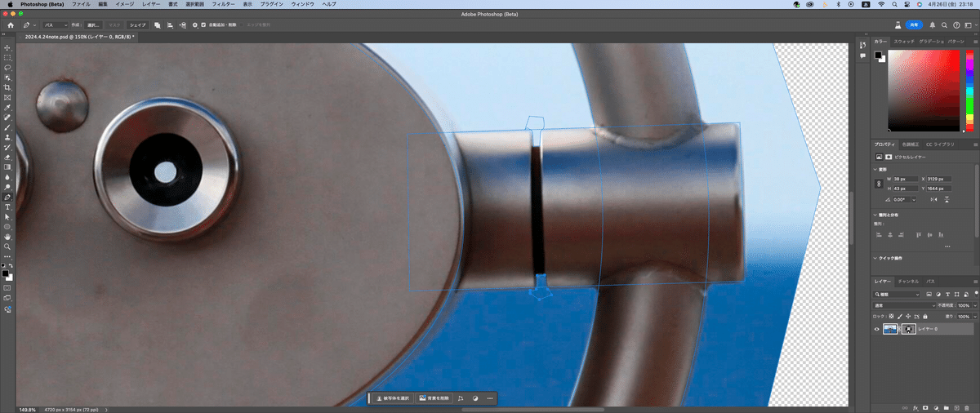Click the 背景を削除 button
Screen dimensions: 980x413
click(x=434, y=398)
